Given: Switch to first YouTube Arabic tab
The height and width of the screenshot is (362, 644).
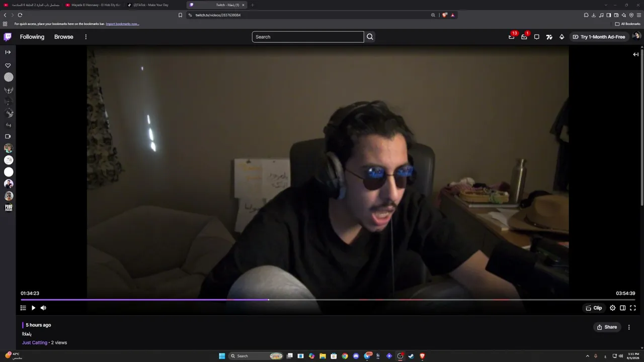Looking at the screenshot, I should (32, 5).
